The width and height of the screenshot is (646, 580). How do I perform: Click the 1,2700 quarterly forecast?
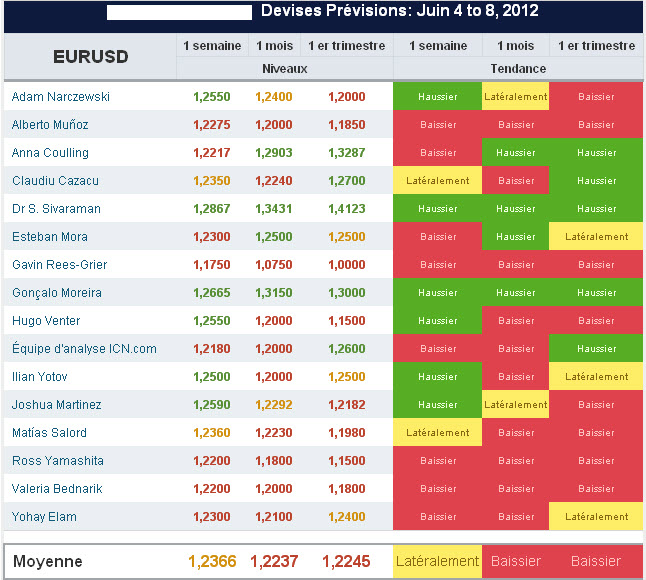click(x=346, y=181)
